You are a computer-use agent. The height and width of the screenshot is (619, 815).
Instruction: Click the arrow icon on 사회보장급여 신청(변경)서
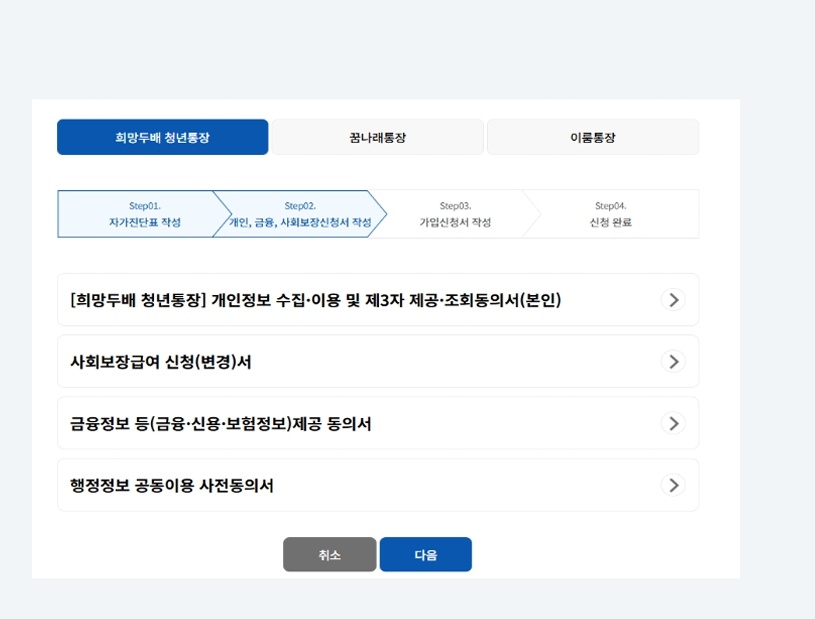click(x=673, y=361)
